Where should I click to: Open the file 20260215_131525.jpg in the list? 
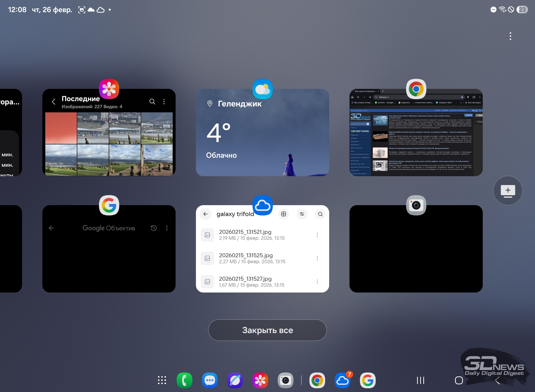click(246, 258)
